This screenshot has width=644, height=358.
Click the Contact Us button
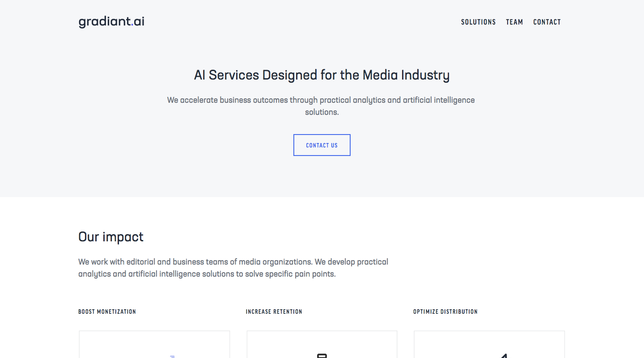coord(322,145)
